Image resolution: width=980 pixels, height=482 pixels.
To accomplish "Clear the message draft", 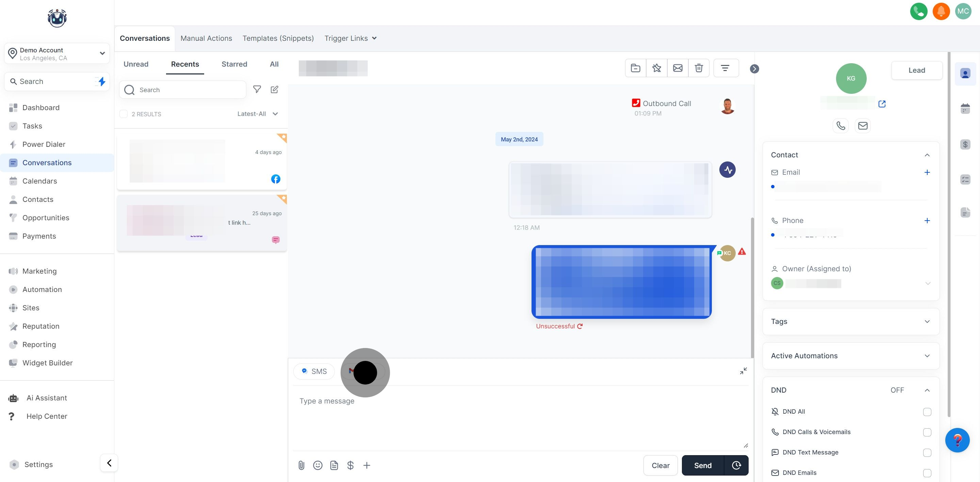I will click(x=660, y=465).
